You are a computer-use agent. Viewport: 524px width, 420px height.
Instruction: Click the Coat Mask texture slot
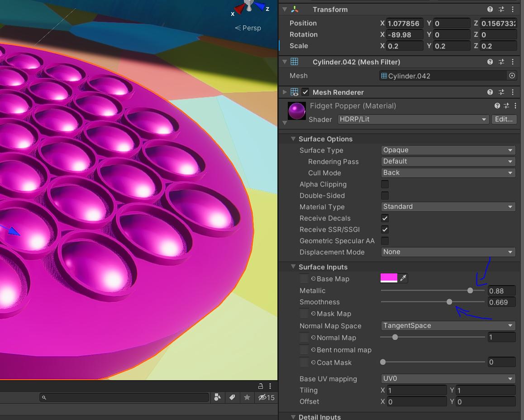pos(304,362)
